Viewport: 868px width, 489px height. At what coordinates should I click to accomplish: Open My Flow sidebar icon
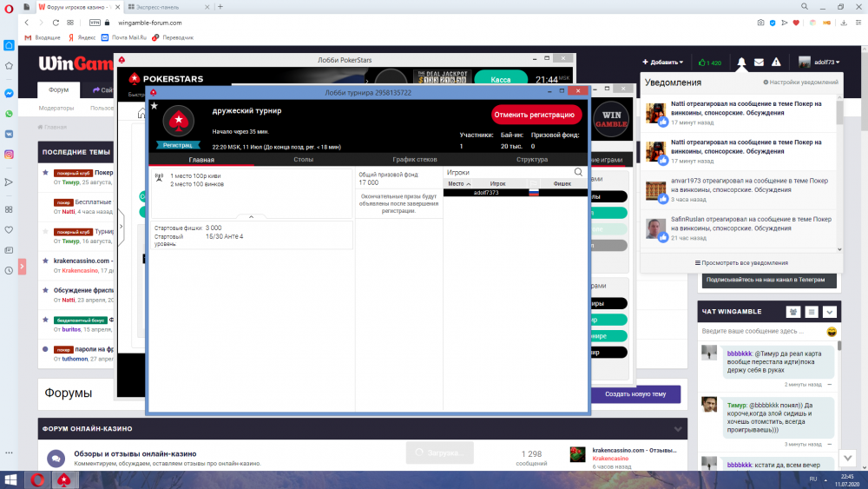click(9, 182)
